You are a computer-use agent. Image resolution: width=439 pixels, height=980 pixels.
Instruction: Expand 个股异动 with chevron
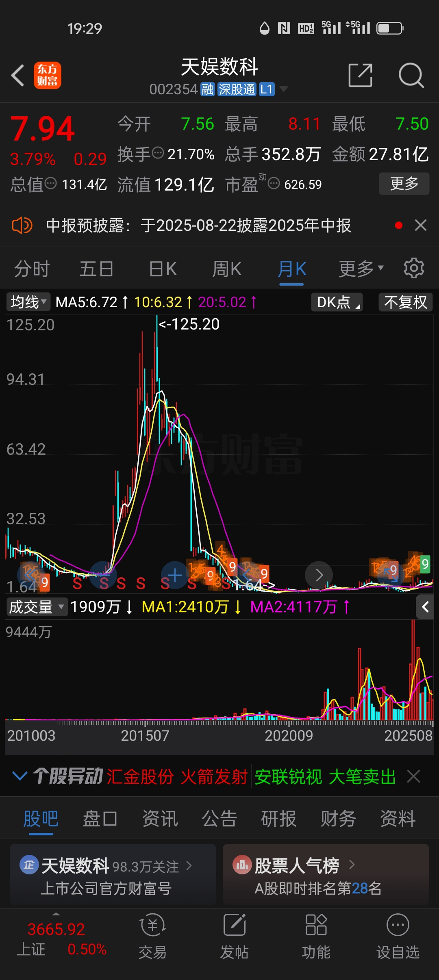click(20, 776)
